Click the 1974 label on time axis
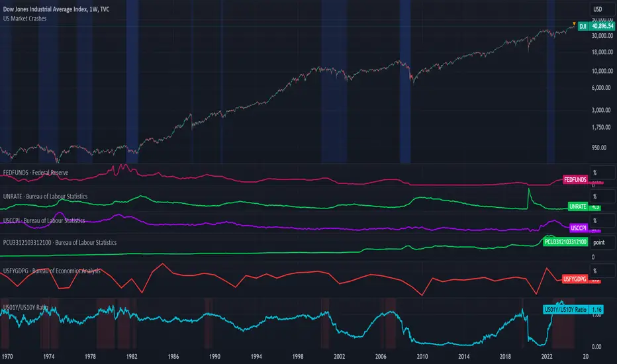 coord(49,356)
